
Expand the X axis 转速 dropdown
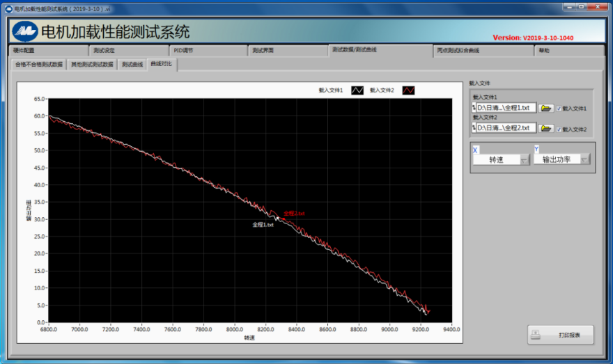tap(525, 160)
